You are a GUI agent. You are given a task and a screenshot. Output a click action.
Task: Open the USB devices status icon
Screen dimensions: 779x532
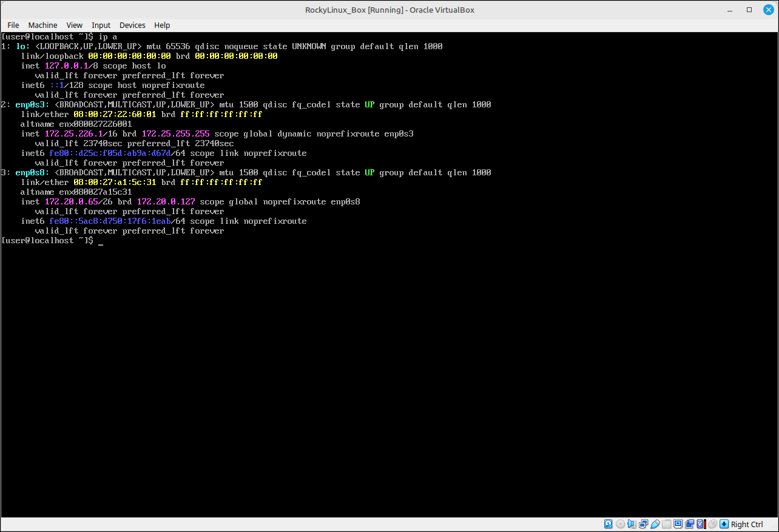[655, 524]
